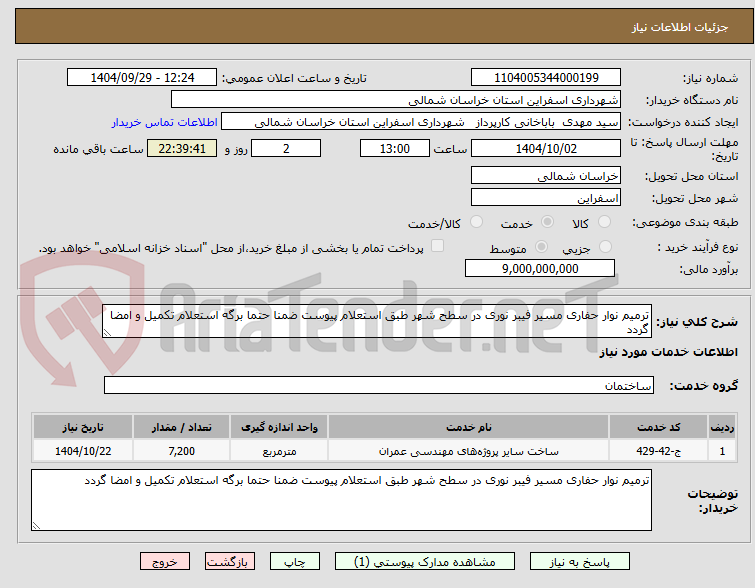The width and height of the screenshot is (755, 588).
Task: Click the گروه خدمت field ساختمان
Action: click(379, 385)
